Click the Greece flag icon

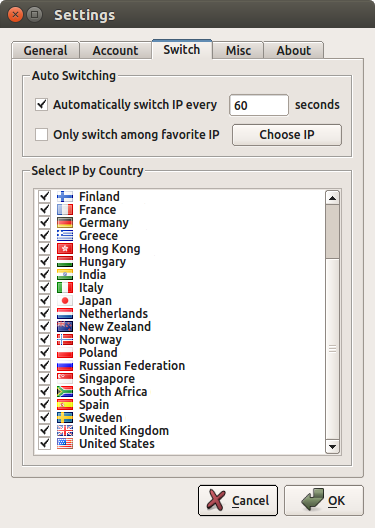pyautogui.click(x=65, y=236)
